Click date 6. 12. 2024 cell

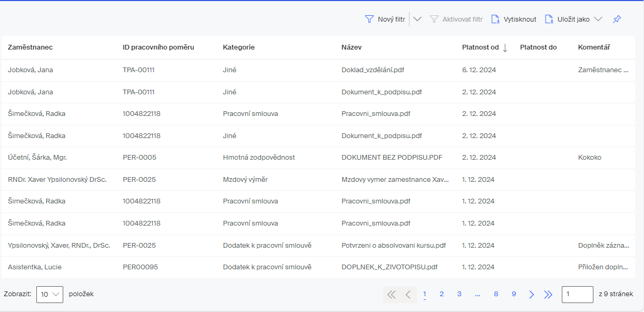pyautogui.click(x=479, y=70)
